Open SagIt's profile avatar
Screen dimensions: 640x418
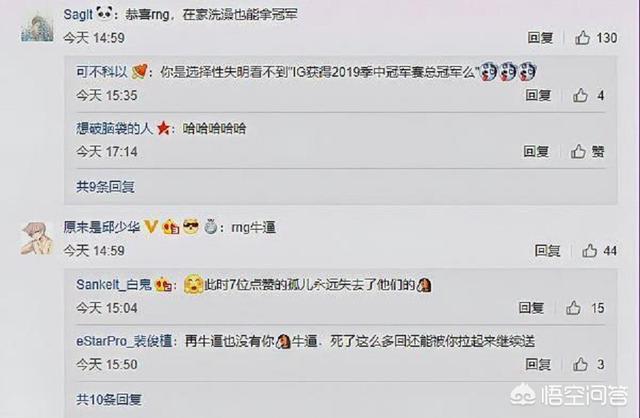pos(37,28)
